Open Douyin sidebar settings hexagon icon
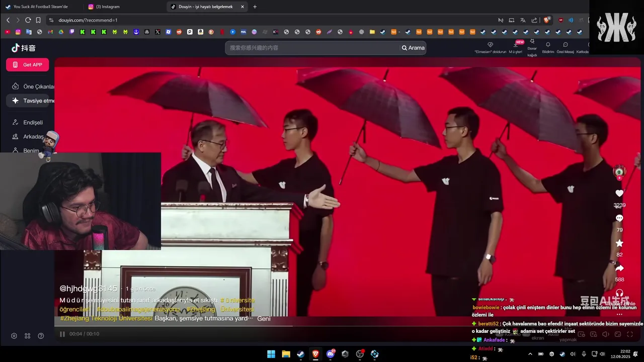Viewport: 644px width, 362px height. click(14, 336)
